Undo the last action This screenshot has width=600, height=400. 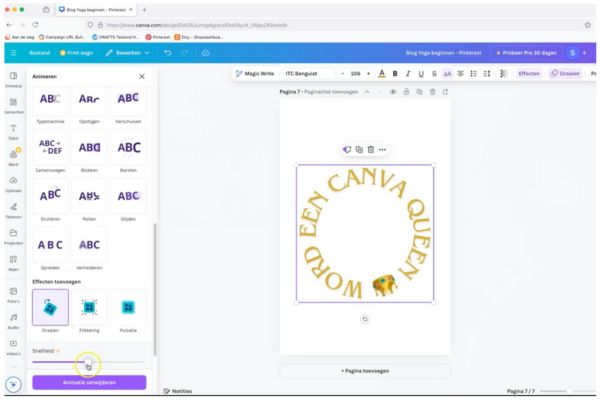pyautogui.click(x=168, y=53)
